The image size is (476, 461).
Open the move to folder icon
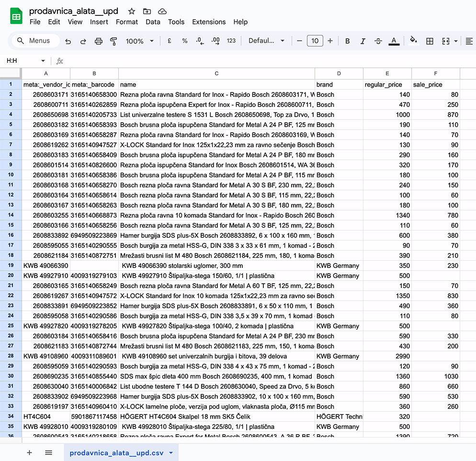pyautogui.click(x=147, y=11)
